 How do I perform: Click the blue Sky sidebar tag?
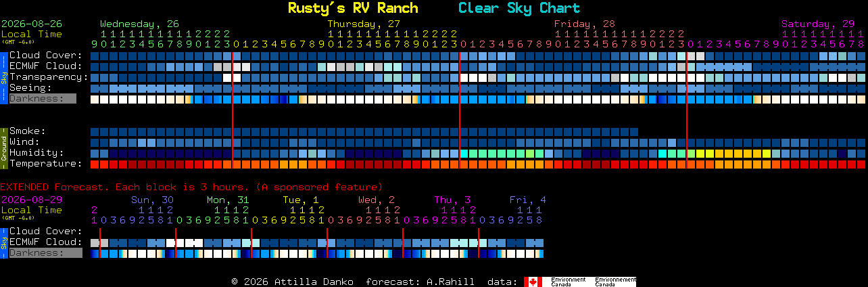pos(3,77)
